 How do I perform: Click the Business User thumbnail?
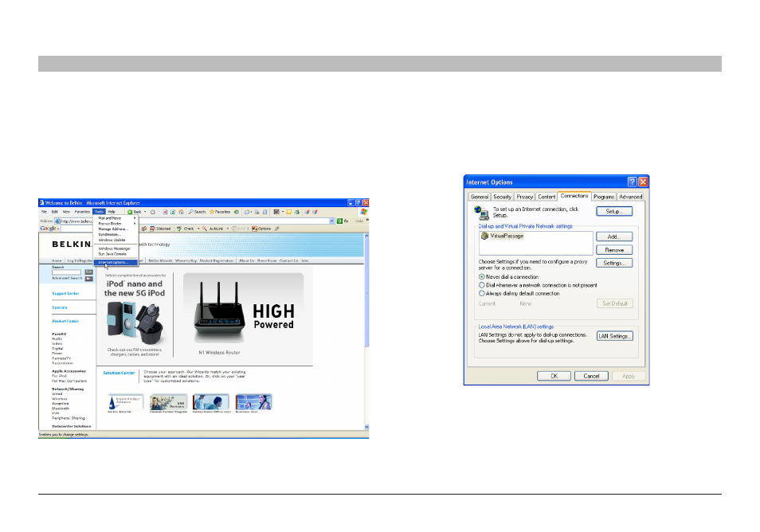[253, 401]
